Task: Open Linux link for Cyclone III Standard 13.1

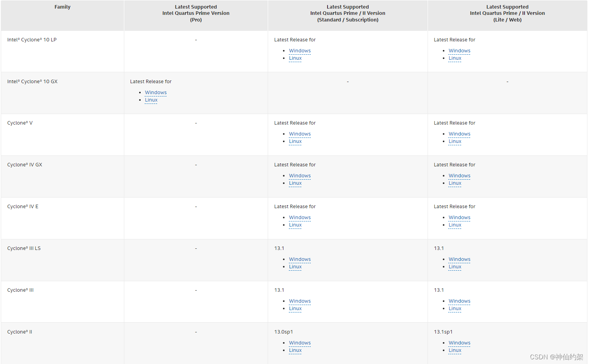Action: click(295, 309)
